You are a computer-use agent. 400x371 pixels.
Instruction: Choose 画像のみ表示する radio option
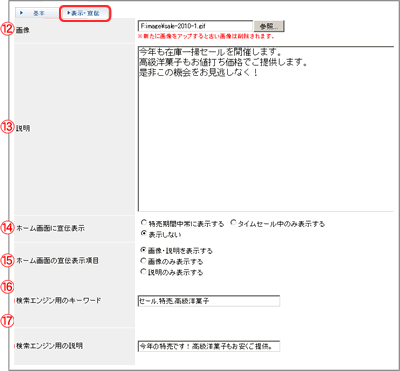point(144,261)
